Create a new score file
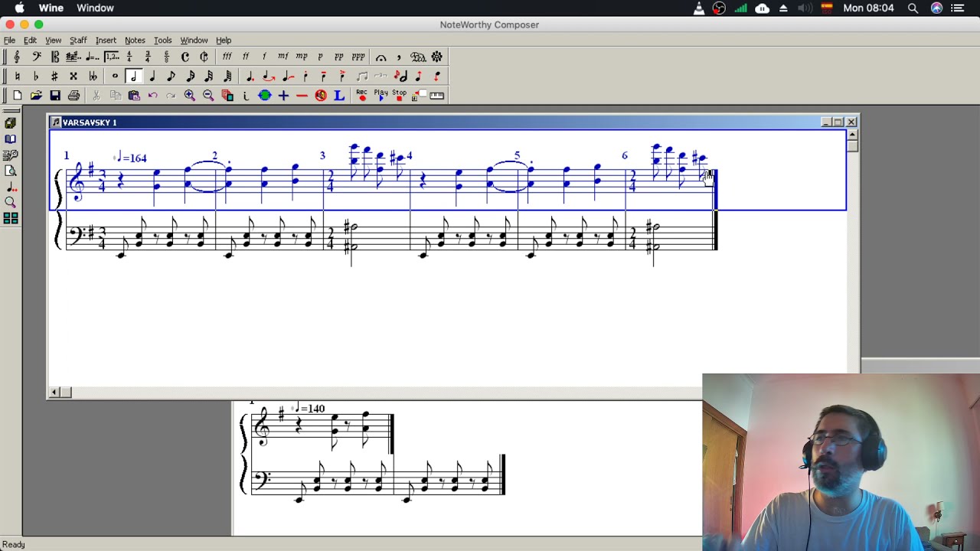Image resolution: width=980 pixels, height=551 pixels. point(17,95)
